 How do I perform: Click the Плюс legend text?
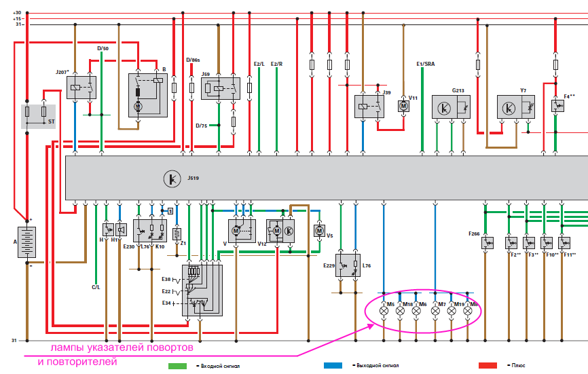click(x=518, y=365)
